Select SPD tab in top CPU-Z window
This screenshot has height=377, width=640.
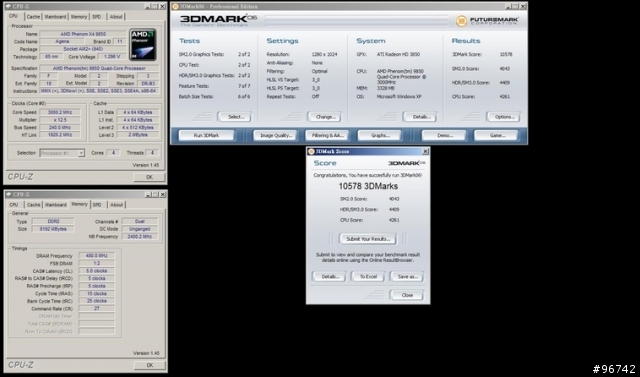(x=97, y=17)
